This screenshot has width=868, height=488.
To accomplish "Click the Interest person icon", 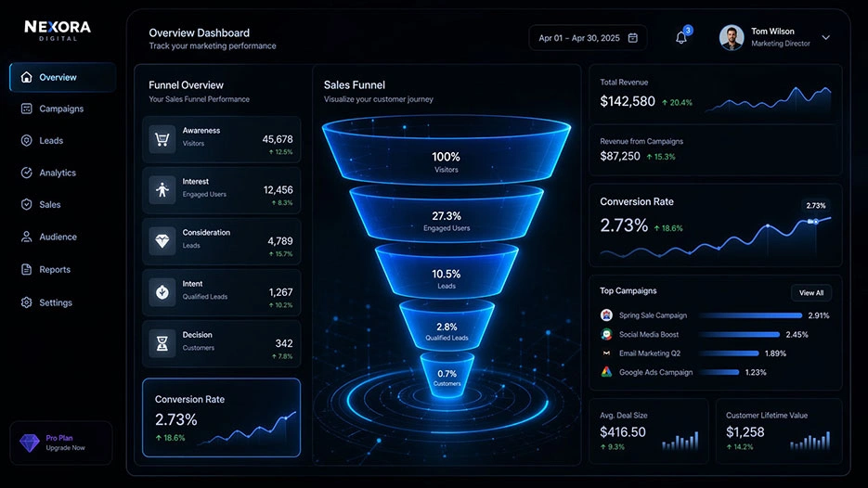I will point(162,190).
